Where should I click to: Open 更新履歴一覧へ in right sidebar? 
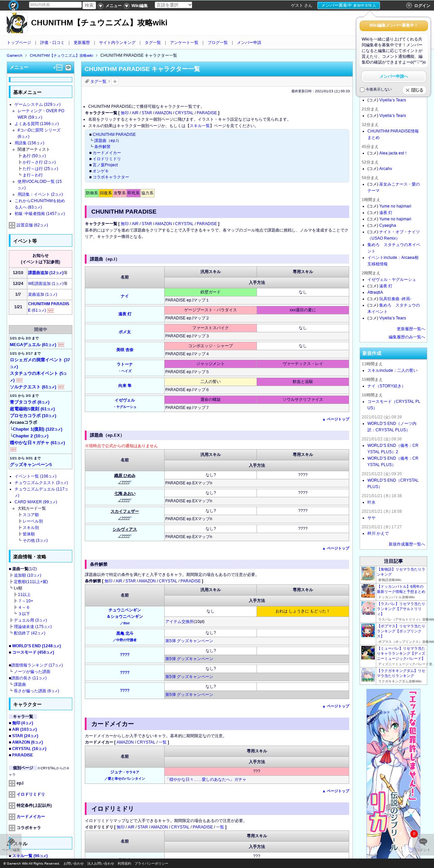tap(411, 329)
